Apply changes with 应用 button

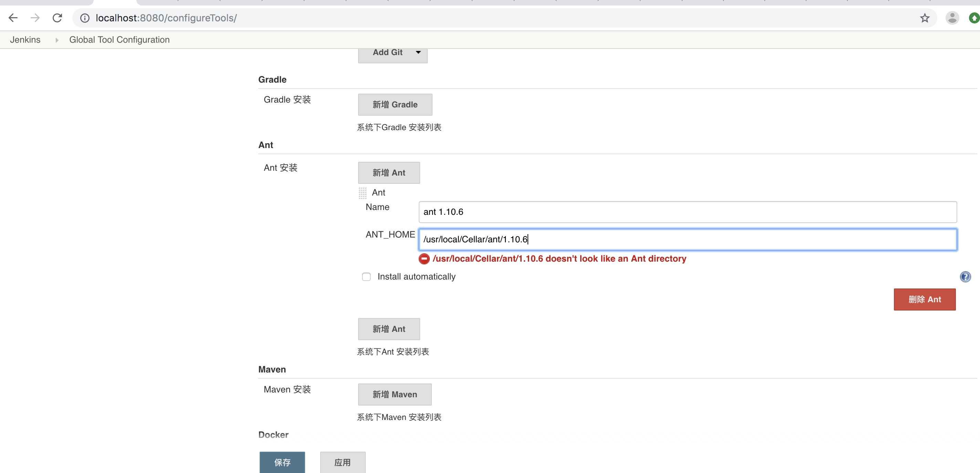point(342,462)
